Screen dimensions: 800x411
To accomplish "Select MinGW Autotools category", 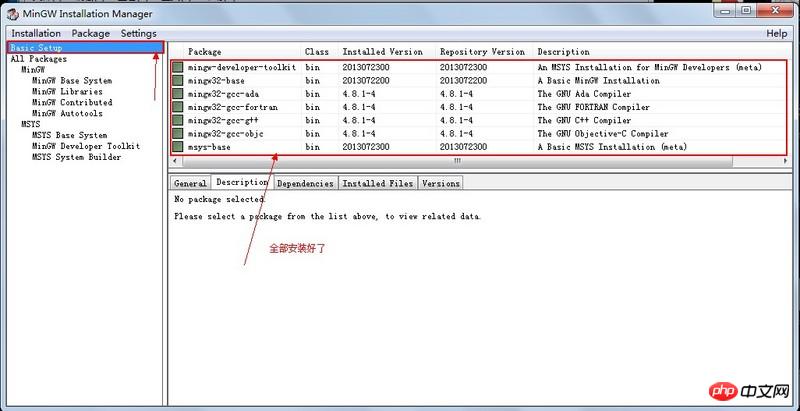I will [67, 113].
